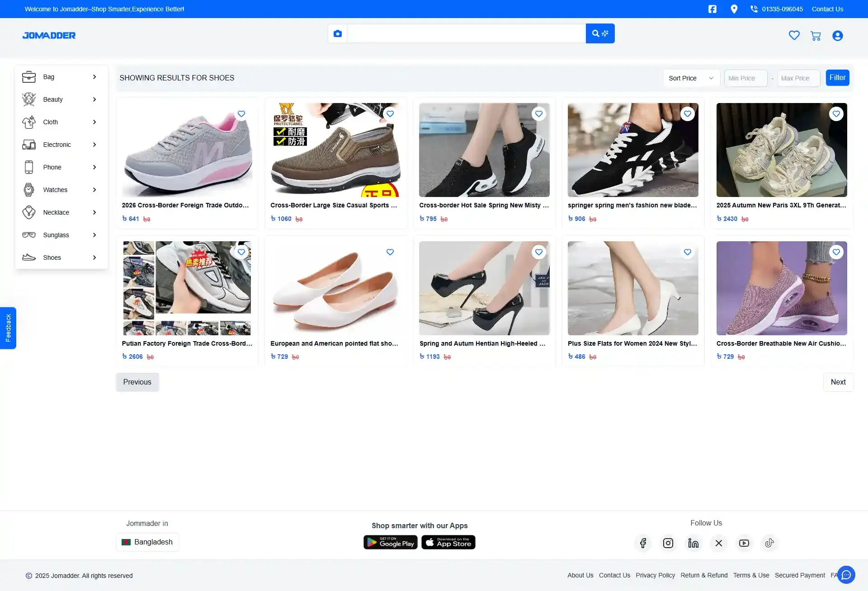Go to the Next results page

coord(838,382)
